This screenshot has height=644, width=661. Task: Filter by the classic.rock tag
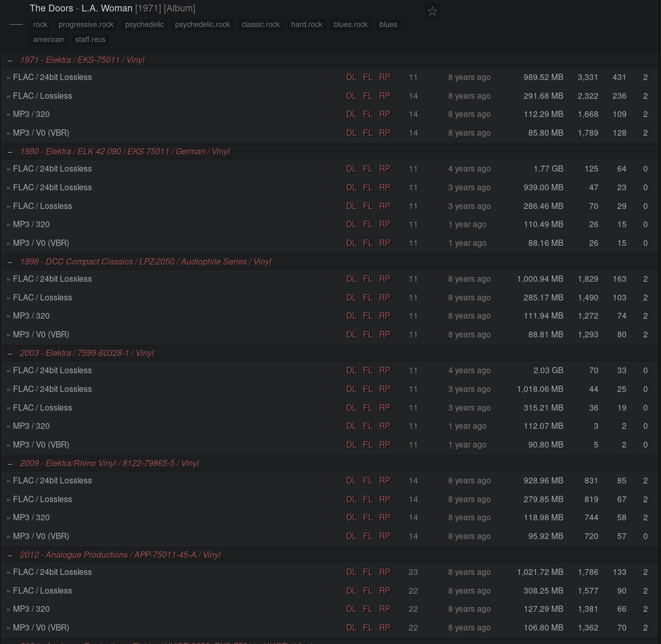point(261,24)
